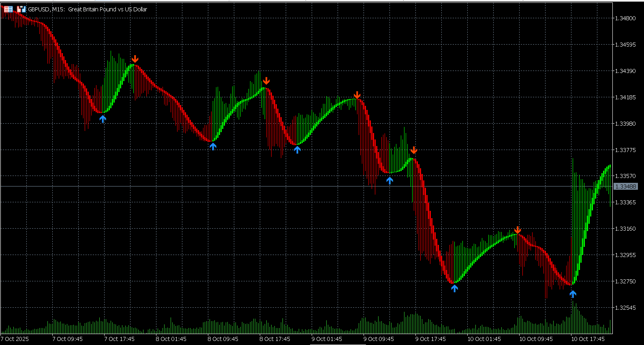Click the 1.33775 price scale label

(625, 150)
